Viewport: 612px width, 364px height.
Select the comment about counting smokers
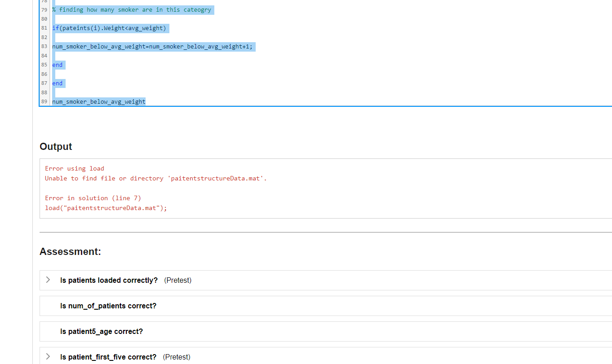(x=132, y=9)
